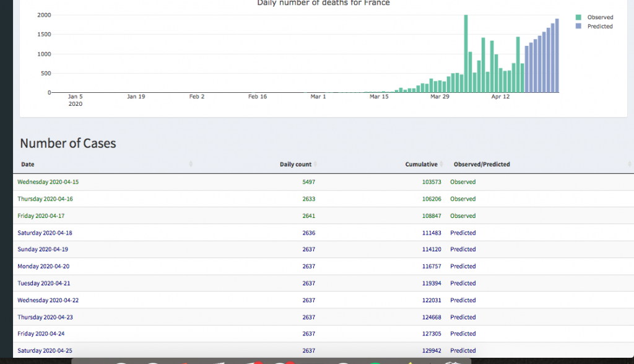Click Predicted status for Saturday 2020-04-18 row
Viewport: 634px width, 364px height.
pyautogui.click(x=463, y=233)
